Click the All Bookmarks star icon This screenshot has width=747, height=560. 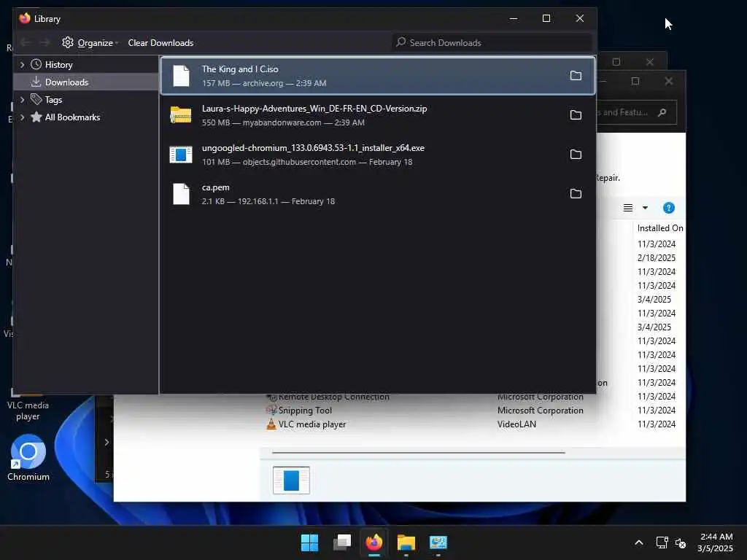point(36,117)
